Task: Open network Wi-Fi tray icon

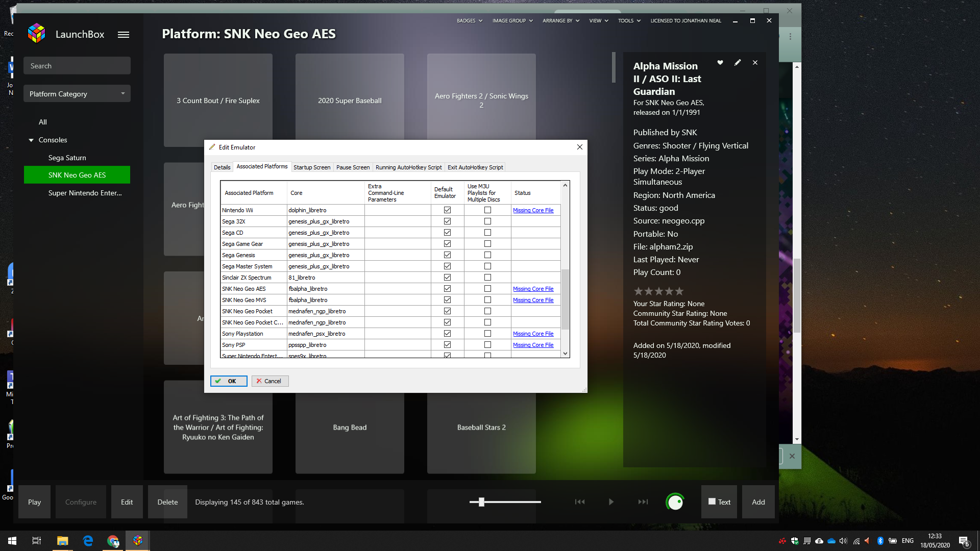Action: click(856, 541)
